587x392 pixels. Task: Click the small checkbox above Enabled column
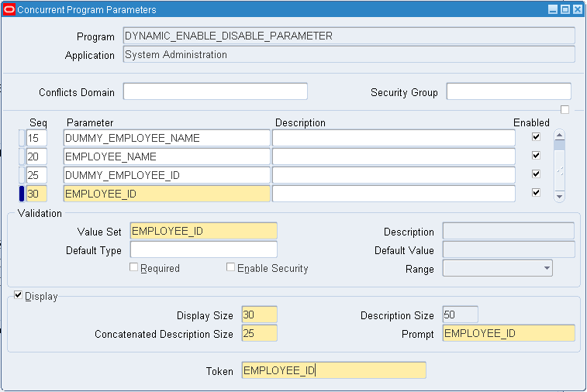tap(565, 109)
